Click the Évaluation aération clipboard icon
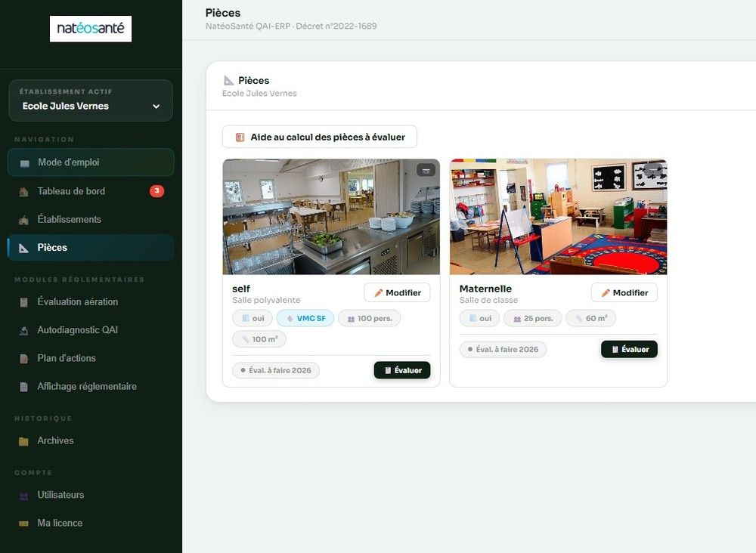Image resolution: width=756 pixels, height=553 pixels. pos(23,302)
